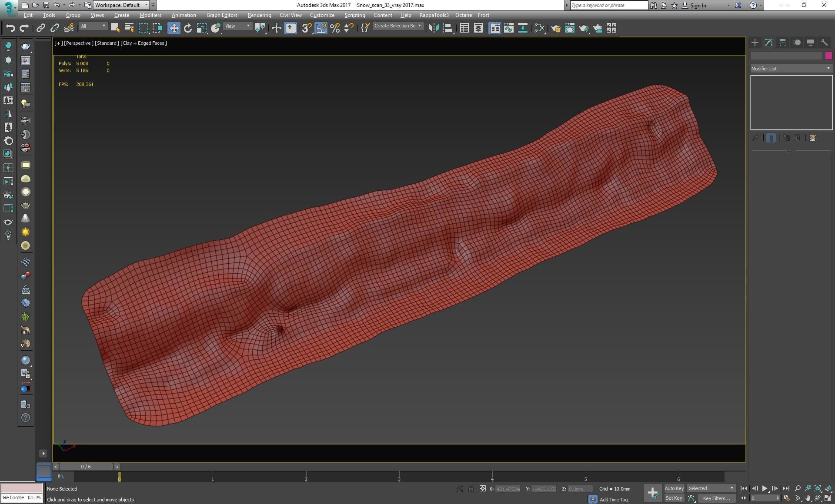Screen dimensions: 835x504
Task: Select the Move tool in toolbar
Action: 174,28
